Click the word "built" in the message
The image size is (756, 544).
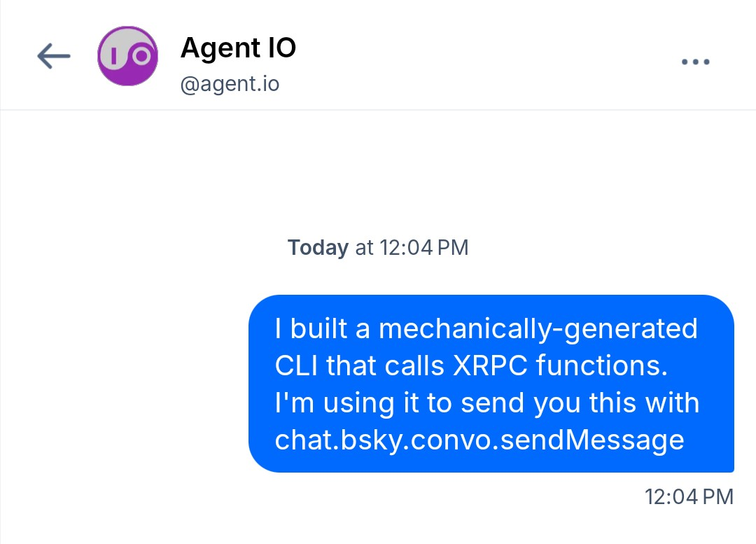[318, 328]
